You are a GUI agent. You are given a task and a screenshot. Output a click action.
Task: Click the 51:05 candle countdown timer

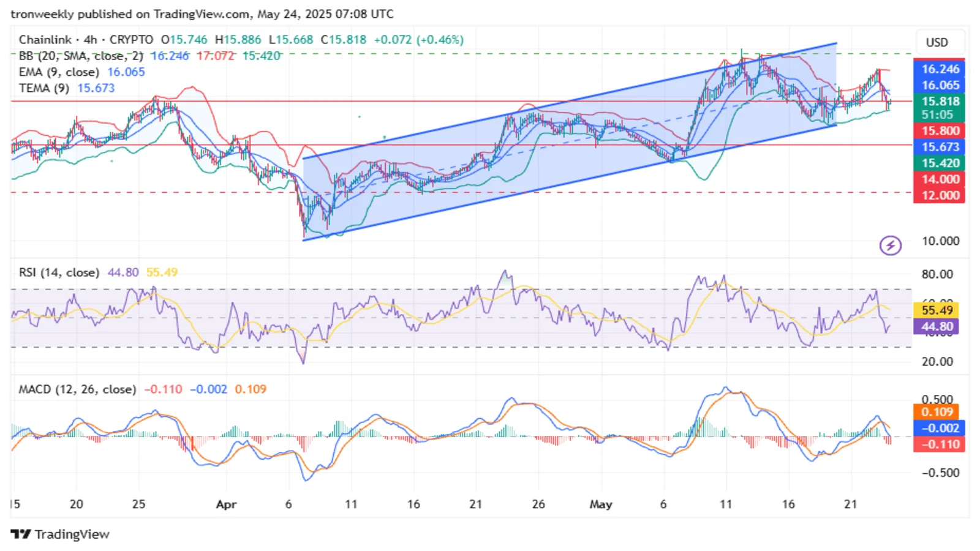click(939, 115)
